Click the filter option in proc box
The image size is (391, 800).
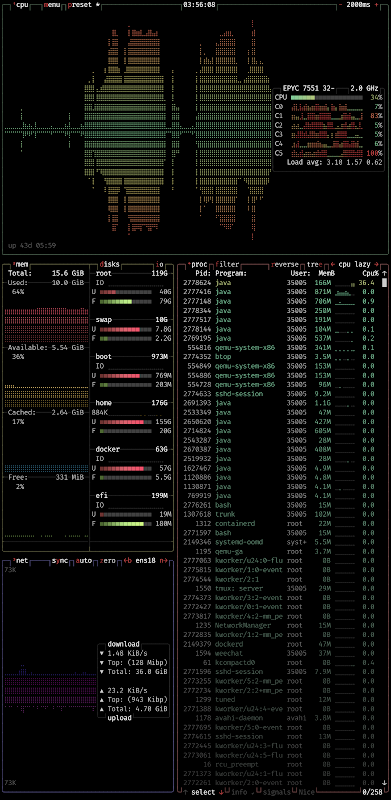[227, 264]
